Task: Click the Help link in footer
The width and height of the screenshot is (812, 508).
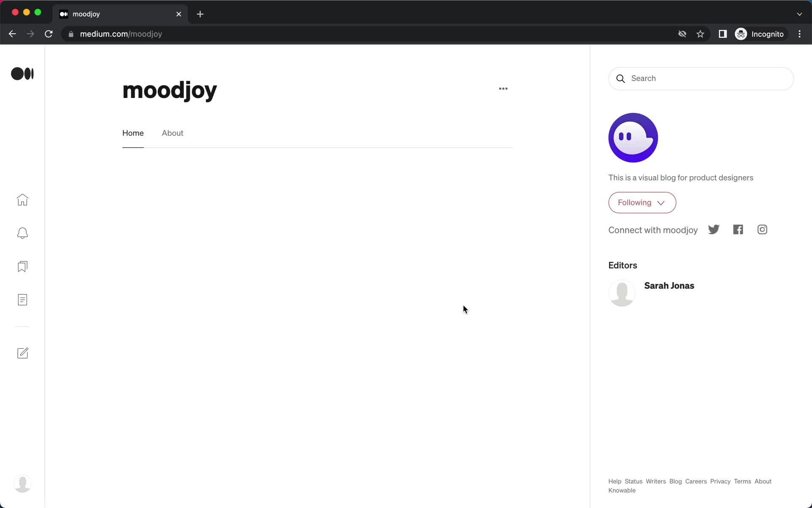Action: point(615,481)
